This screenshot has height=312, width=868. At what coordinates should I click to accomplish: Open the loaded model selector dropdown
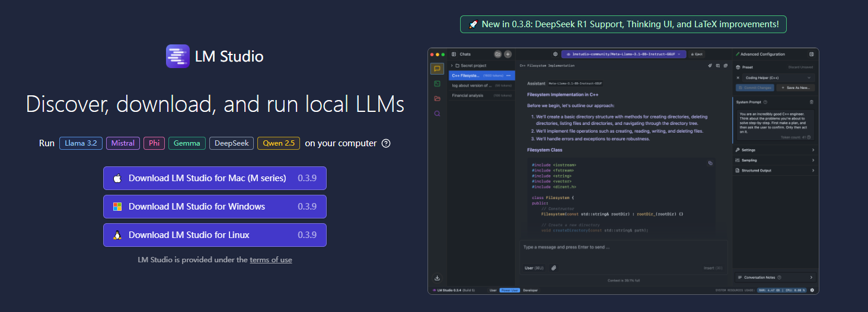tap(624, 54)
